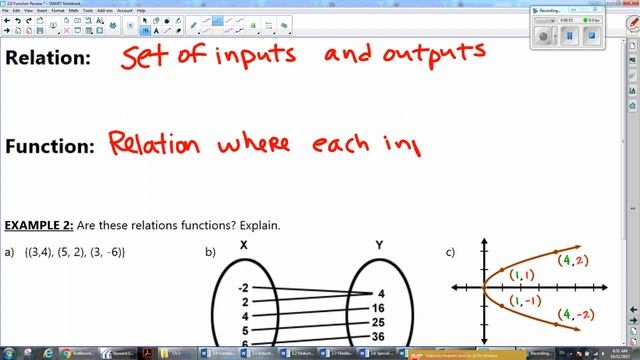
Task: Click the lower-right right-arrow sidebar button
Action: coord(633,320)
